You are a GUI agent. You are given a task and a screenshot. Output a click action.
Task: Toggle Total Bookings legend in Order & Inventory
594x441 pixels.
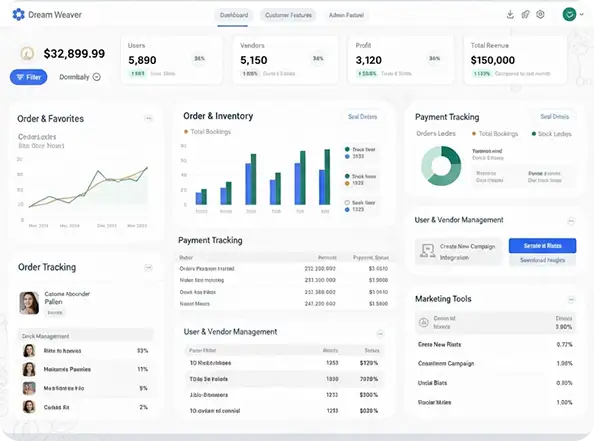tap(208, 131)
